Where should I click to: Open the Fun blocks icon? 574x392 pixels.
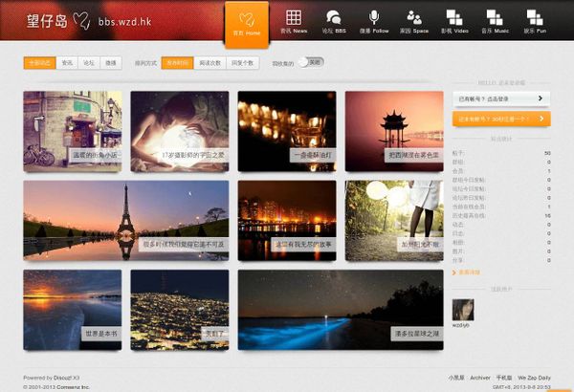[x=535, y=17]
